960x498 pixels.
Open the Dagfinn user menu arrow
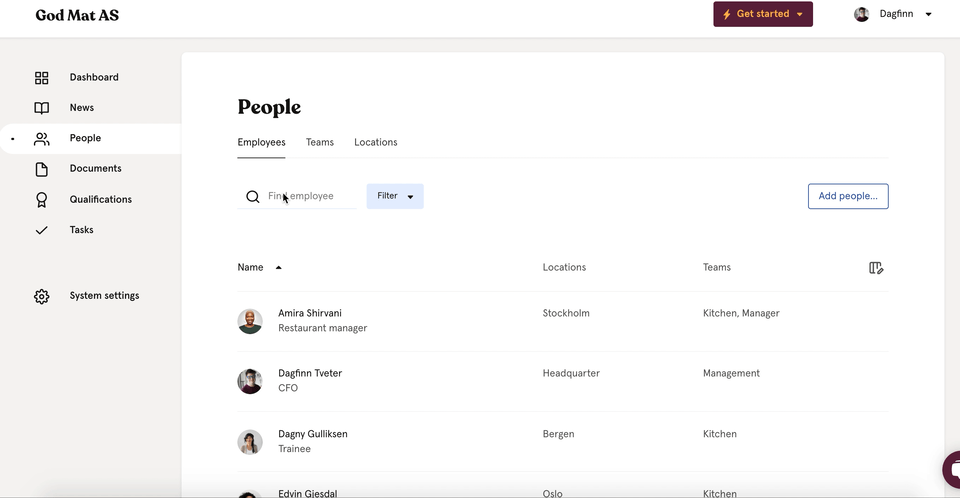click(x=928, y=14)
